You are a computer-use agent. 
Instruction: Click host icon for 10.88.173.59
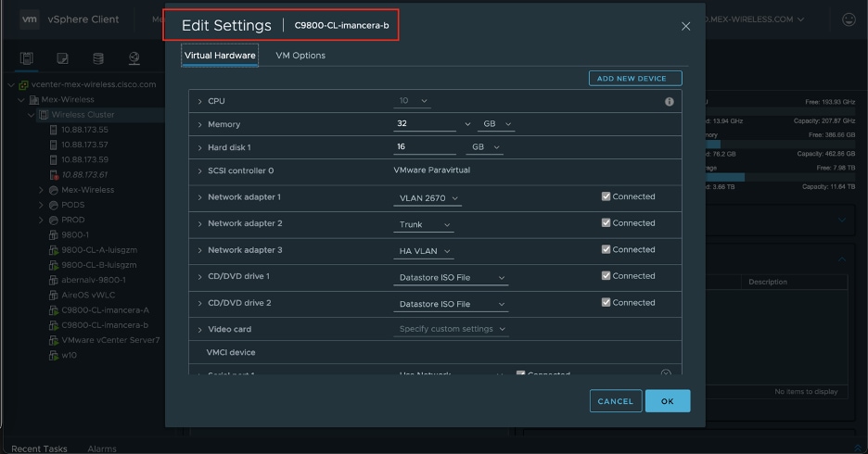(53, 159)
